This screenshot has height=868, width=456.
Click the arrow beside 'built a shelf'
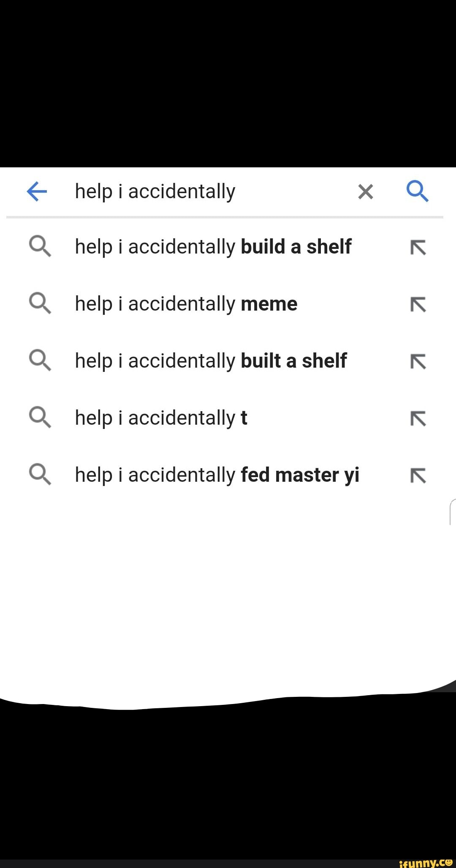coord(418,362)
